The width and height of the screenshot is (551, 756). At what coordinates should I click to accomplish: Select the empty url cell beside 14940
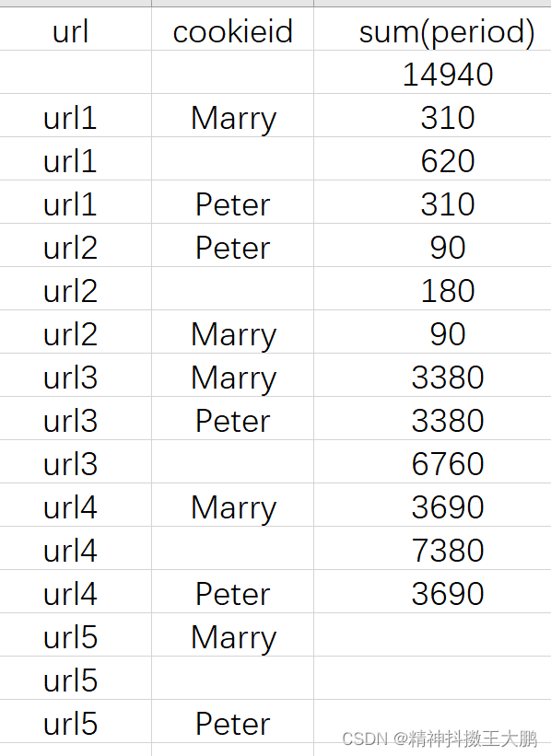pos(76,72)
